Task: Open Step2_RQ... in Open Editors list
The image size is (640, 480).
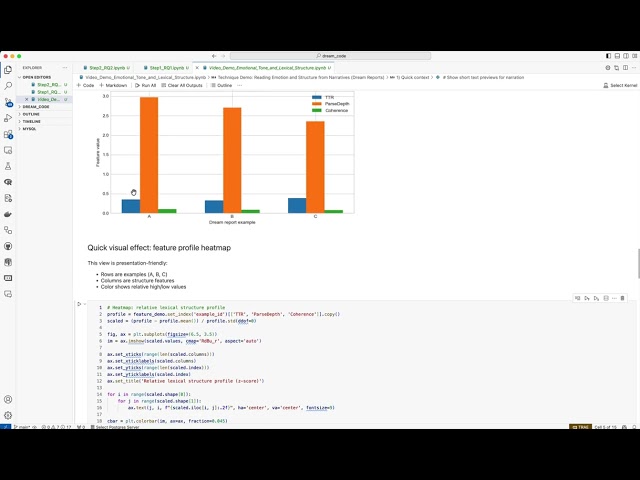Action: [49, 84]
